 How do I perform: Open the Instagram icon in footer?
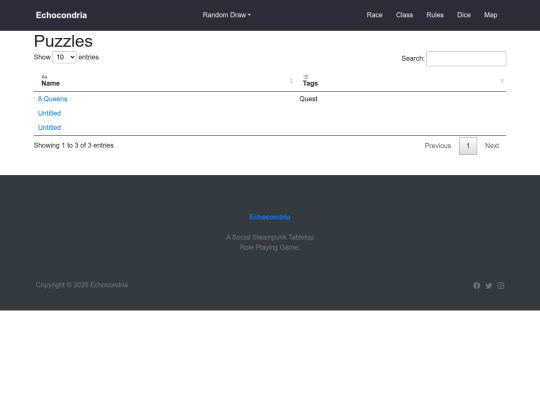pos(500,285)
